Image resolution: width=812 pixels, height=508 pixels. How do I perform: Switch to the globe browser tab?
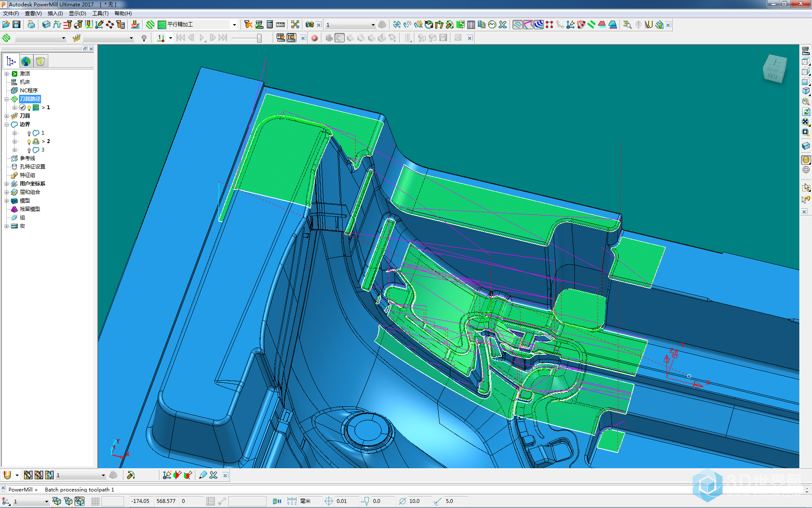coord(26,61)
